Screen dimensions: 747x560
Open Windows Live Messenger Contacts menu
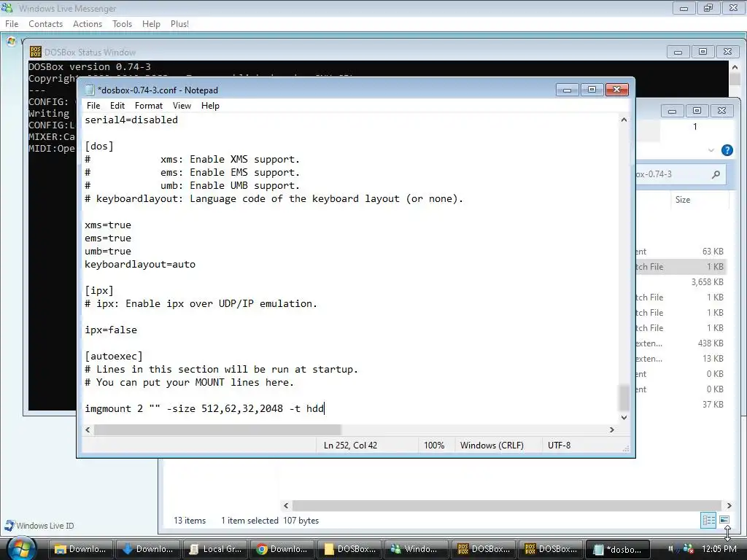click(x=46, y=24)
